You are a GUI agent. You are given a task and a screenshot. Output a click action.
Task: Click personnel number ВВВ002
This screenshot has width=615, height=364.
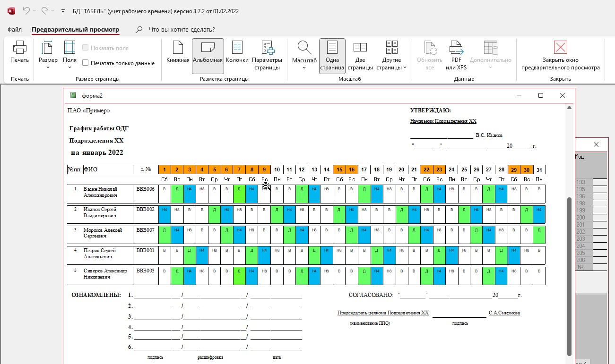[x=145, y=209]
